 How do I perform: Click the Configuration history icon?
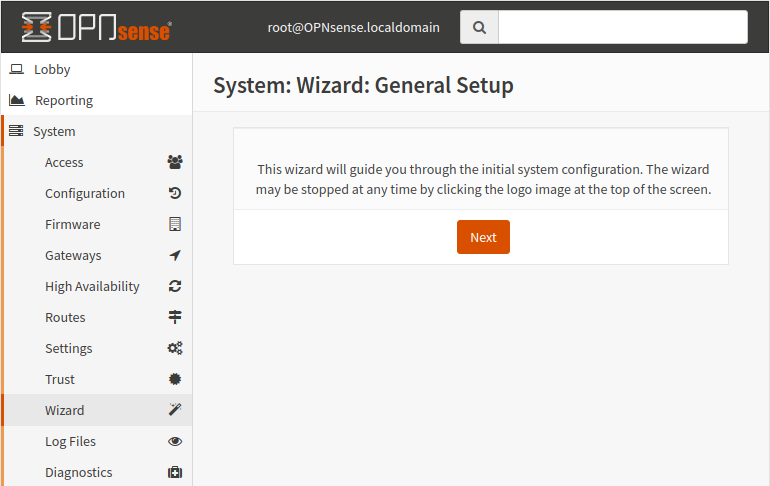(x=175, y=193)
